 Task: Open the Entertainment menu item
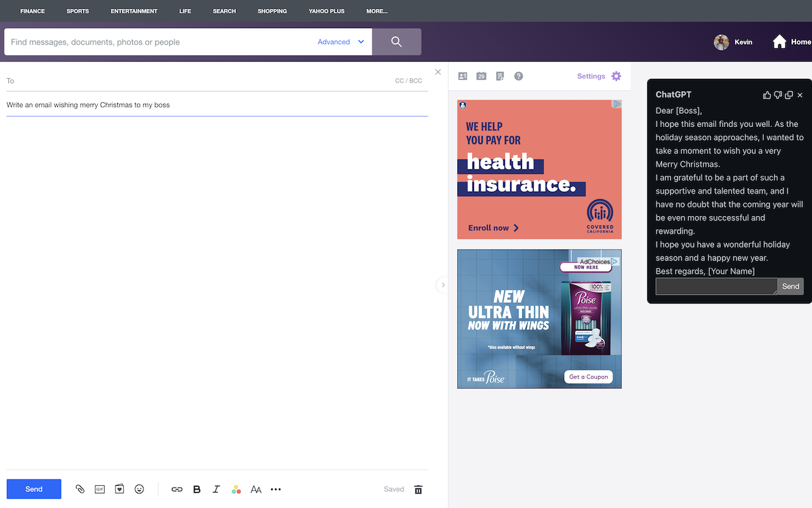click(x=134, y=11)
